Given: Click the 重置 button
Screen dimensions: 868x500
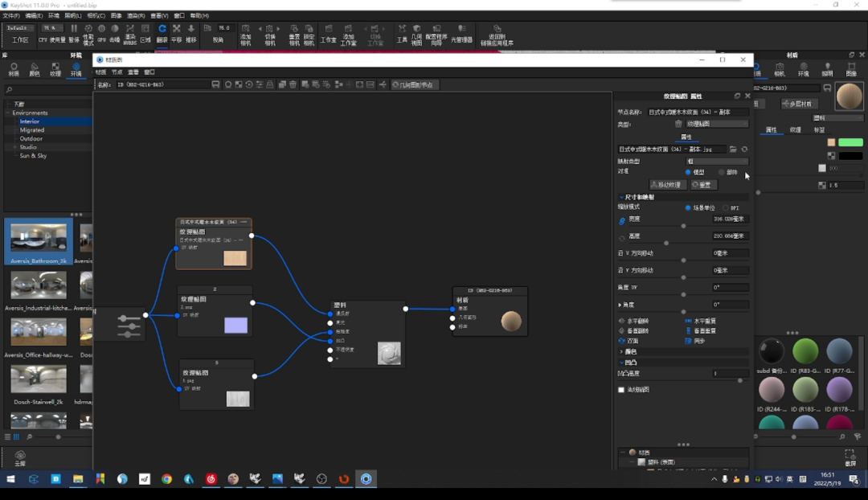Looking at the screenshot, I should pyautogui.click(x=703, y=185).
